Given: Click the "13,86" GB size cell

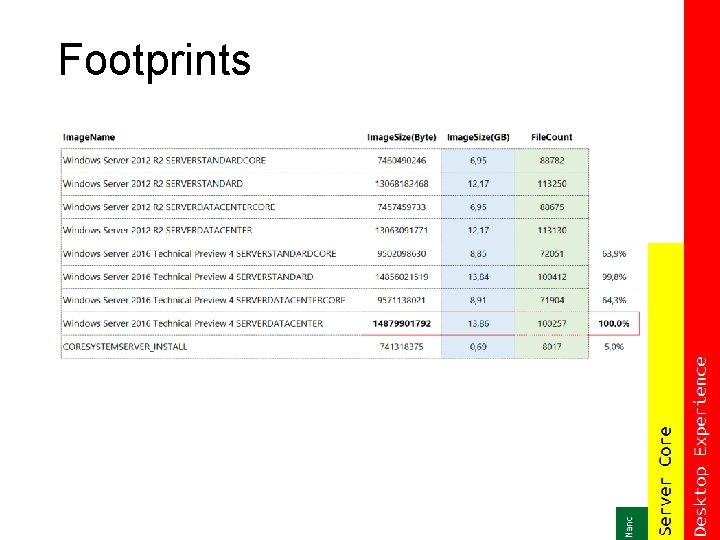Looking at the screenshot, I should pos(478,323).
